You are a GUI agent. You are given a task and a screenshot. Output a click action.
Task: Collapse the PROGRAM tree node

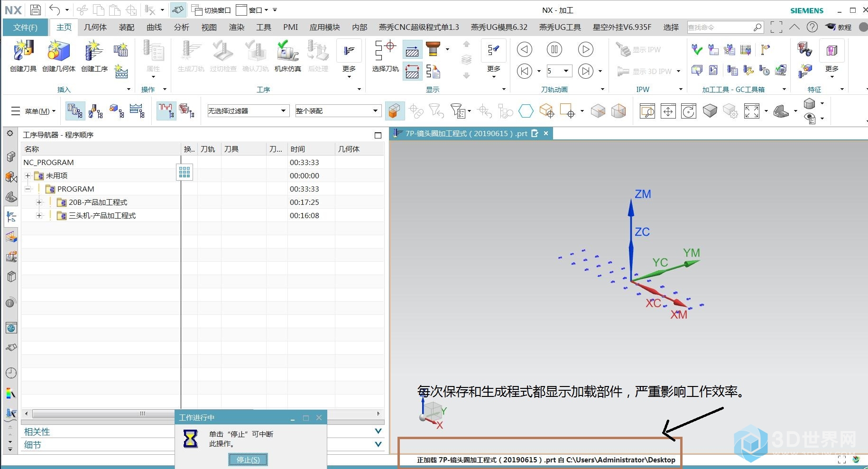[x=28, y=189]
